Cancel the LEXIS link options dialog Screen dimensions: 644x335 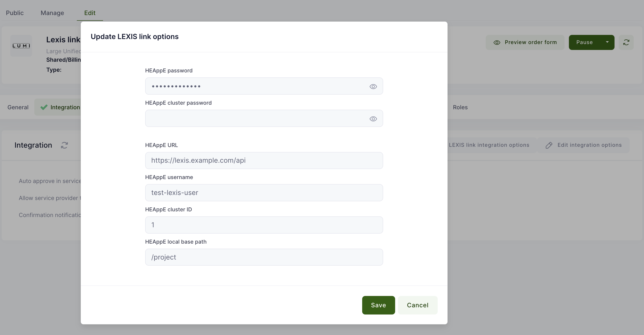tap(417, 305)
